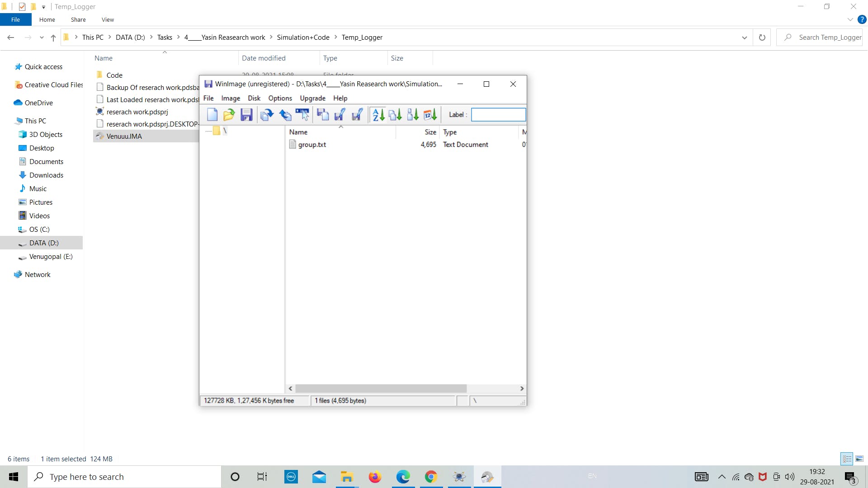Select Downloads in navigation pane

[x=46, y=175]
